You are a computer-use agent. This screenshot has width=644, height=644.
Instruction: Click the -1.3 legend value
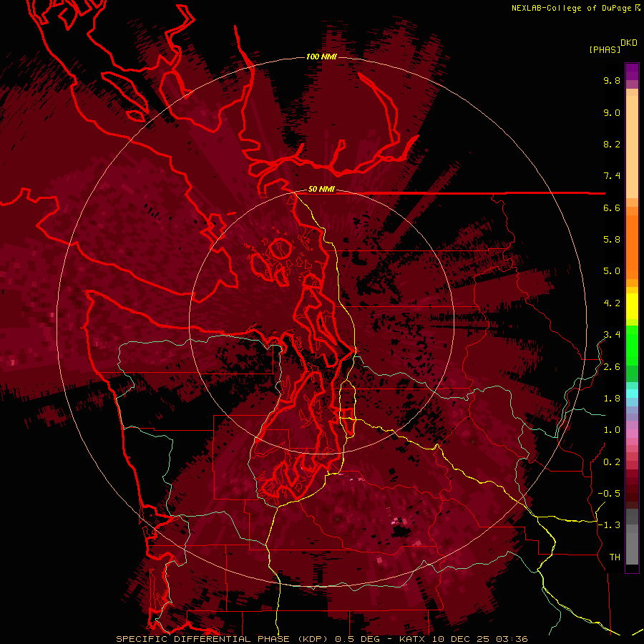609,525
